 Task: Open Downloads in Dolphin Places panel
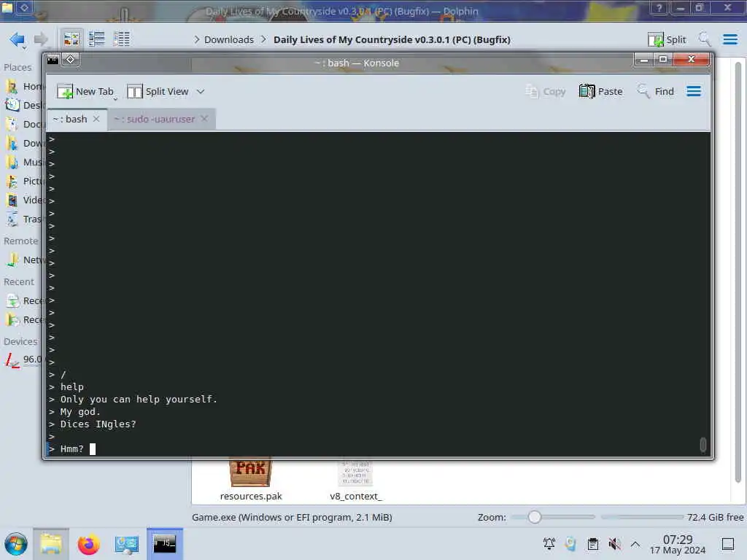click(x=24, y=144)
